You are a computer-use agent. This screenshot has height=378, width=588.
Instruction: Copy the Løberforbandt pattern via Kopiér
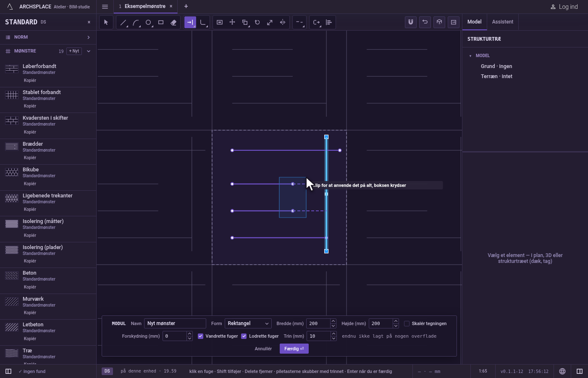point(30,80)
